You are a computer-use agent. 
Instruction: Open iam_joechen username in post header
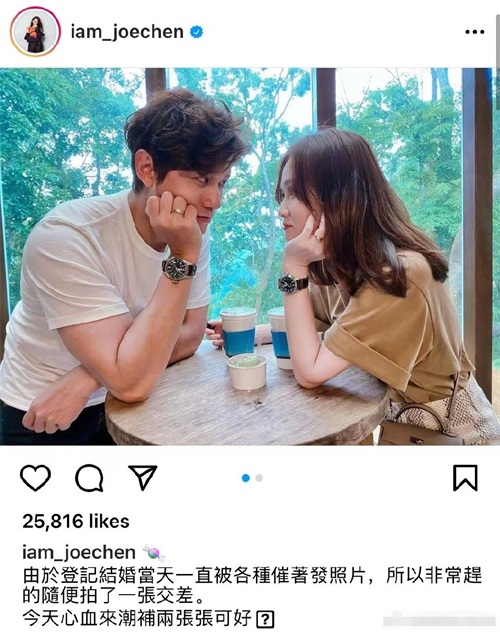[x=127, y=31]
